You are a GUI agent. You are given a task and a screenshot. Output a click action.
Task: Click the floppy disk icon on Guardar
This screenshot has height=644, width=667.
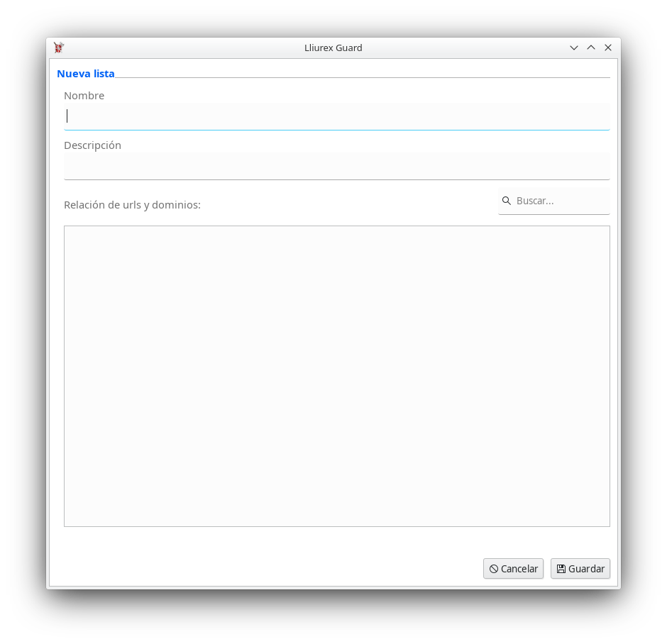tap(561, 569)
